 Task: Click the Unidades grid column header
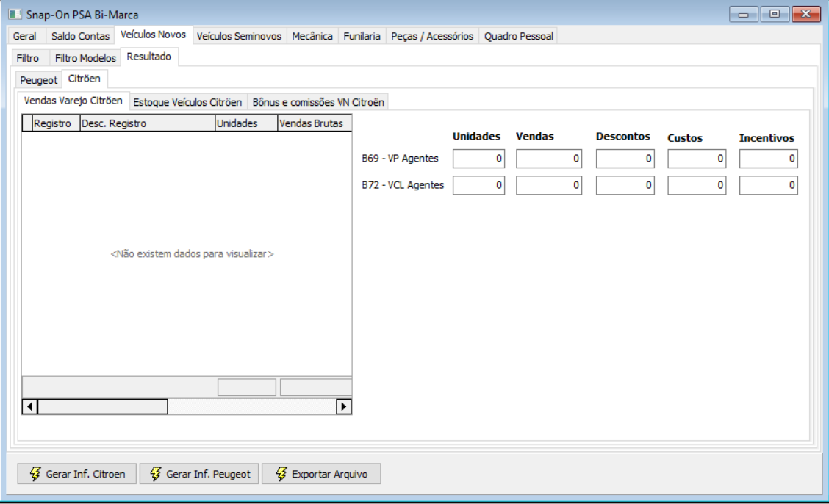[246, 123]
